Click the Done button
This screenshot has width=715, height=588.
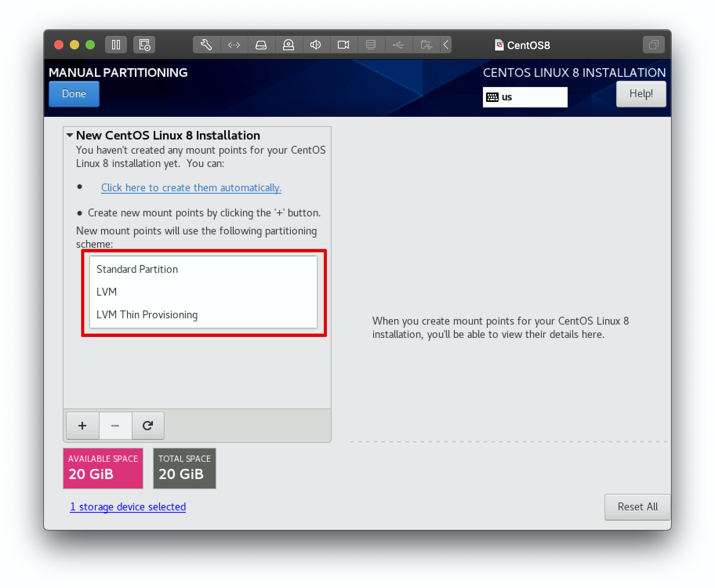(x=74, y=94)
